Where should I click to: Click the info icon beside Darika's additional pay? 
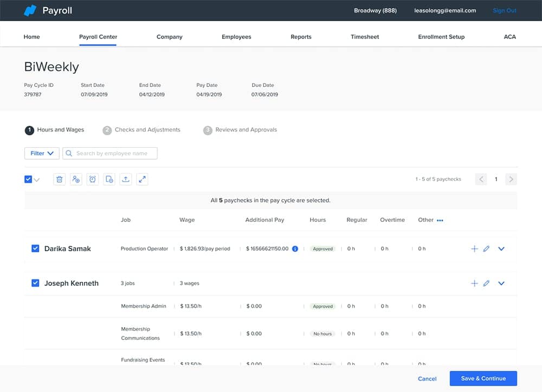[x=295, y=249]
